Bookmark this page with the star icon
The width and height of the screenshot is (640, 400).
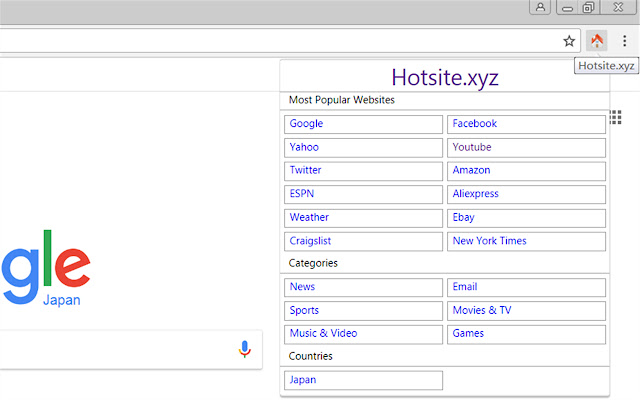[569, 41]
